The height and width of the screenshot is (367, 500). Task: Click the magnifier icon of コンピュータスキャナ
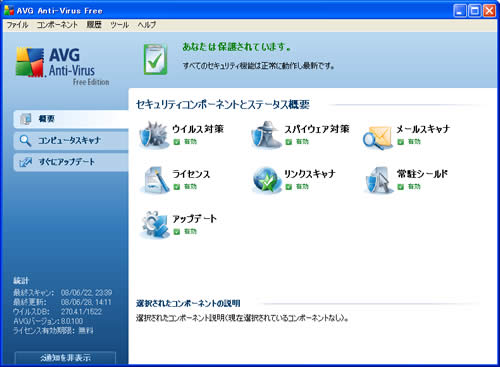[26, 141]
